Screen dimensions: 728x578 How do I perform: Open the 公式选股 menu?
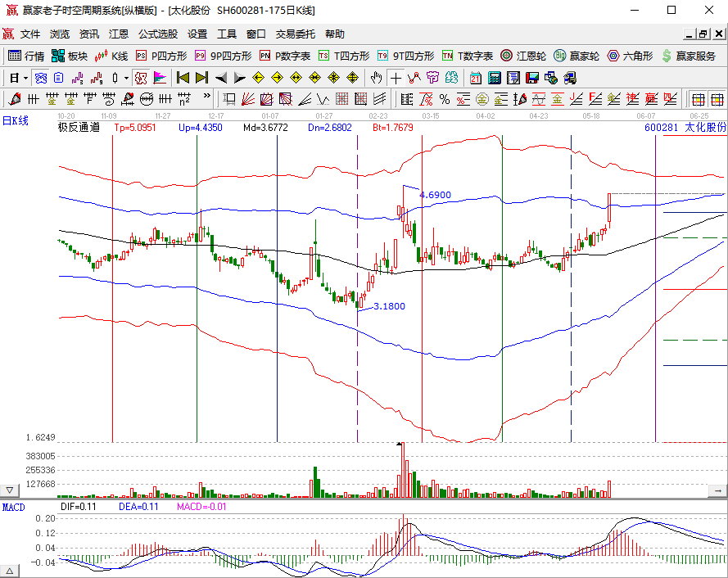click(x=157, y=34)
